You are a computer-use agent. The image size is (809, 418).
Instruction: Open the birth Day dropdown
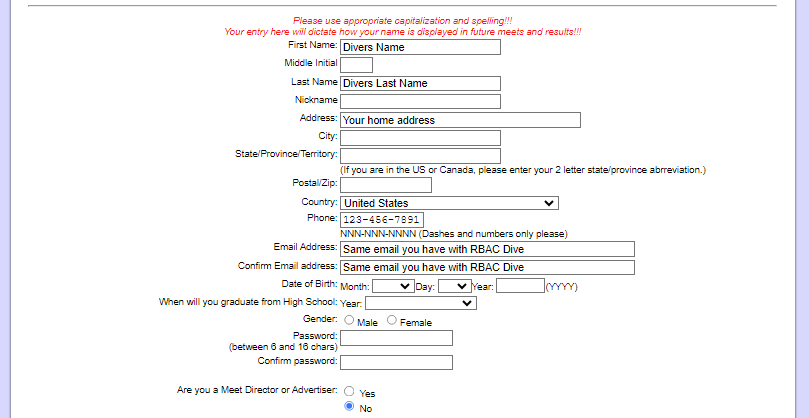[453, 286]
